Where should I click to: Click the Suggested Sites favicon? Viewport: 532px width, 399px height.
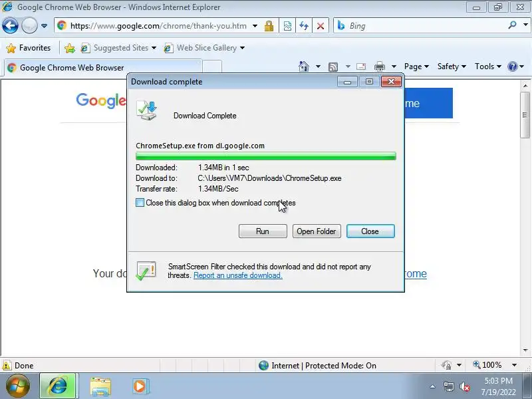[85, 48]
